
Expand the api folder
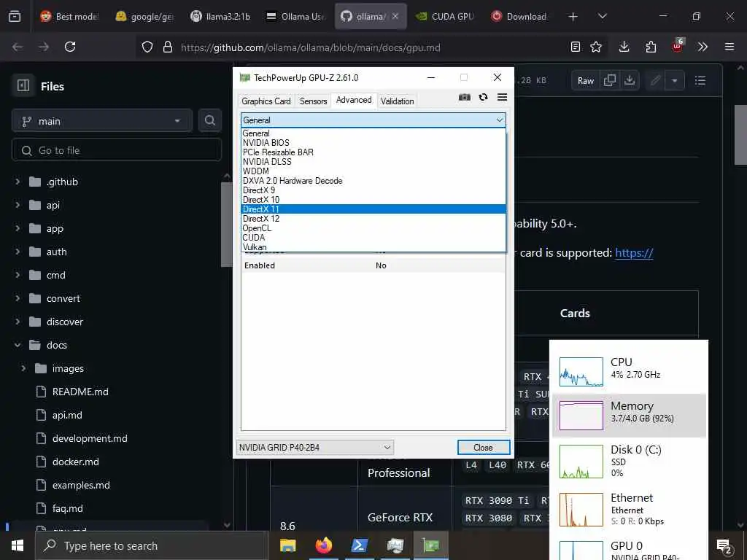18,205
